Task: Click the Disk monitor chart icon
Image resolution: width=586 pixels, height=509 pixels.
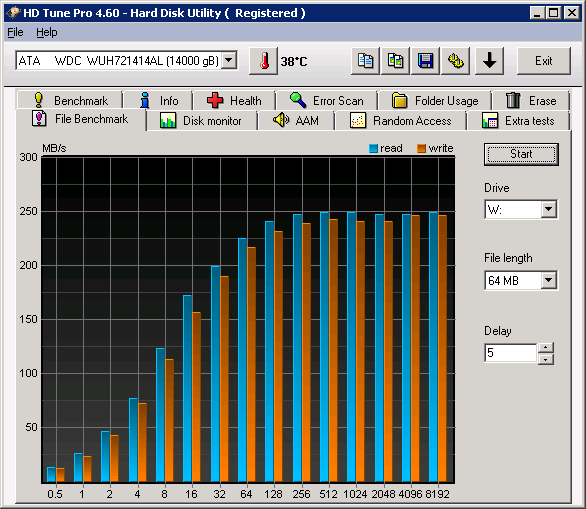Action: pyautogui.click(x=168, y=120)
